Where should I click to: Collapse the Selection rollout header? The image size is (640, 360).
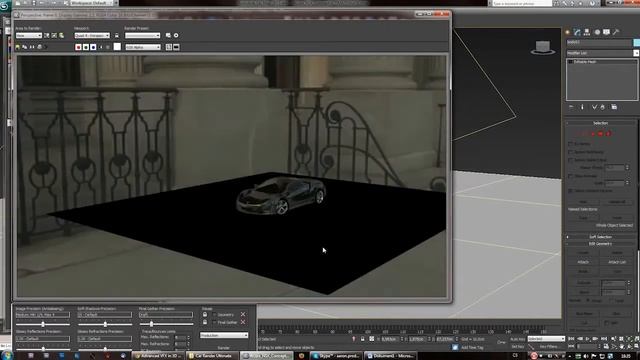point(600,123)
